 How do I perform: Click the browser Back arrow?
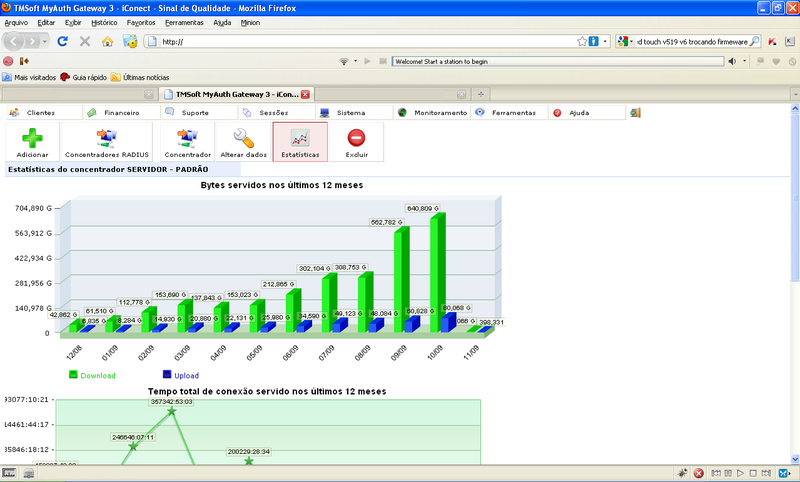pyautogui.click(x=14, y=41)
